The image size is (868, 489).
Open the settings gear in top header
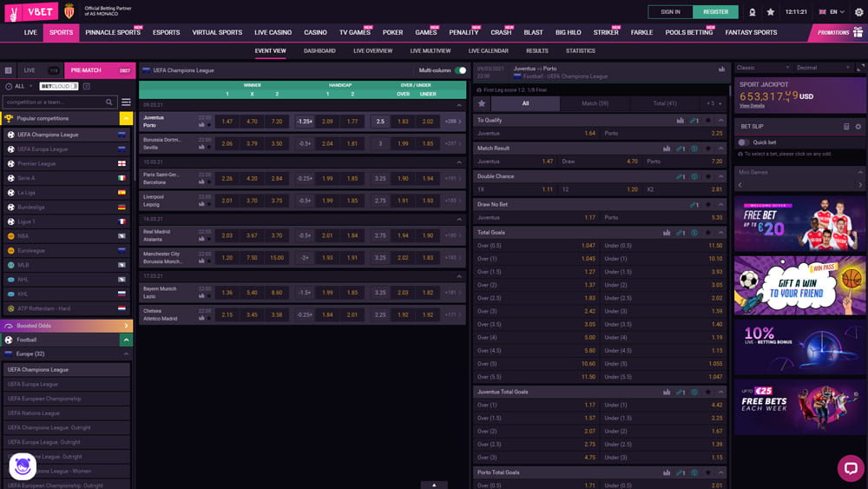tap(858, 11)
